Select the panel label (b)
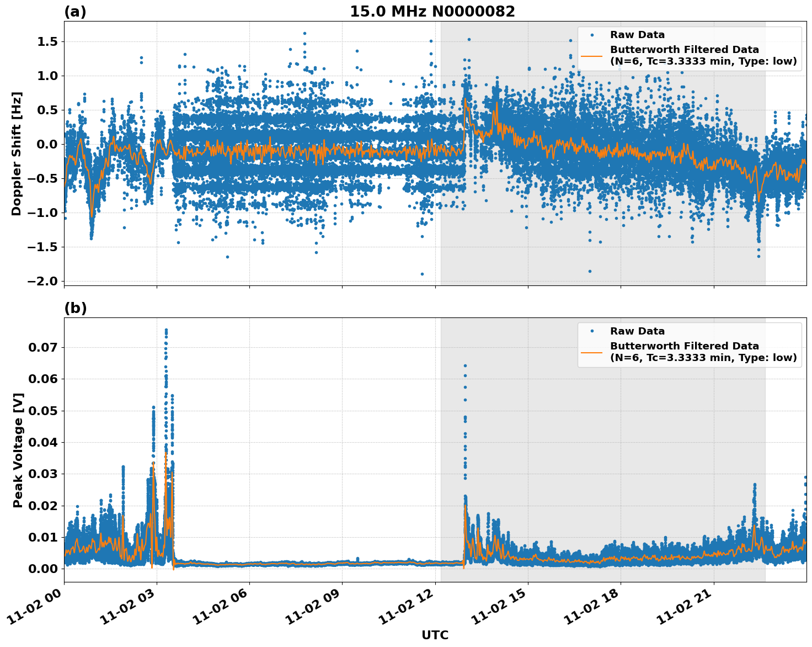The width and height of the screenshot is (812, 647). (x=75, y=307)
